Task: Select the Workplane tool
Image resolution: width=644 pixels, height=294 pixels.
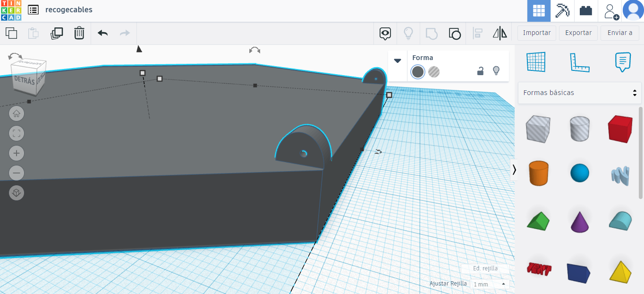Action: [536, 62]
